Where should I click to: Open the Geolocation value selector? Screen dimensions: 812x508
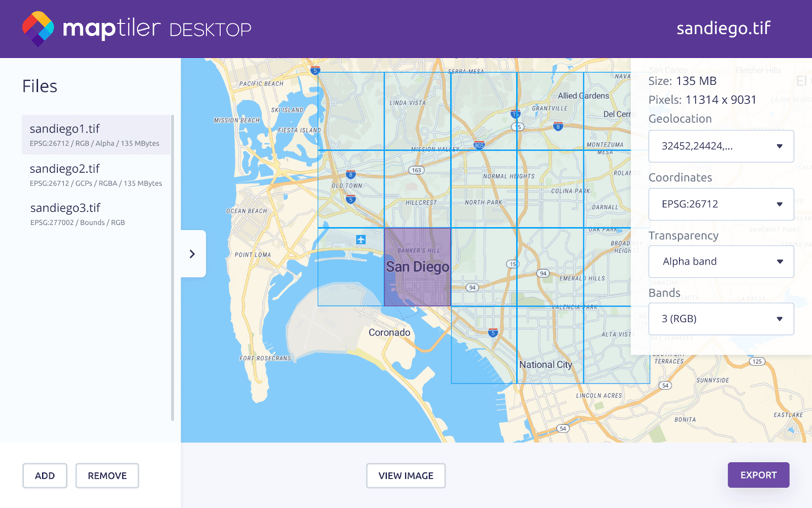coord(721,146)
